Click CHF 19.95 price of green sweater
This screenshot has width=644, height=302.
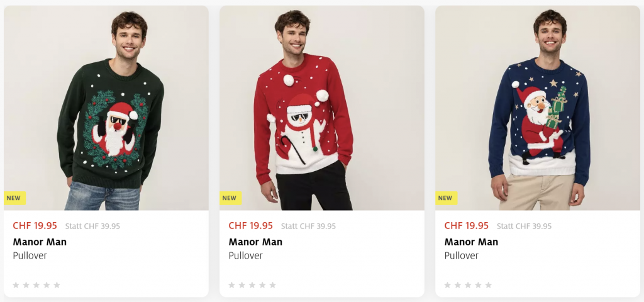click(35, 226)
